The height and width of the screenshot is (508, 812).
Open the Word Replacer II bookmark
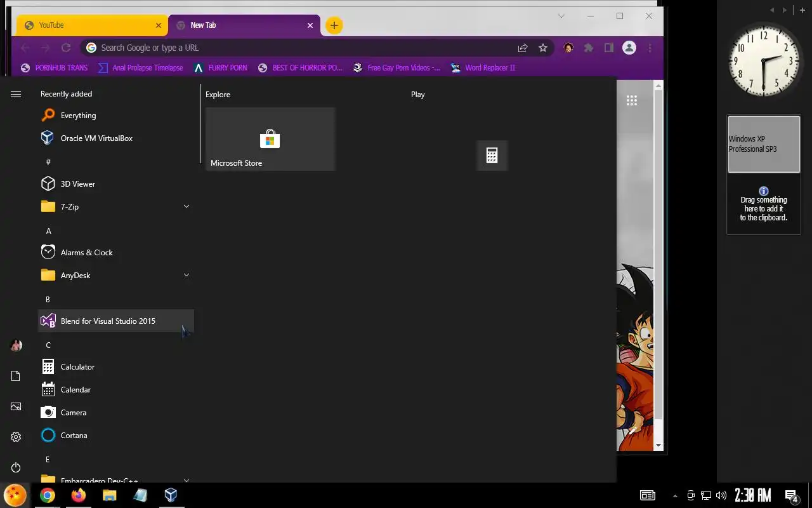(x=483, y=67)
